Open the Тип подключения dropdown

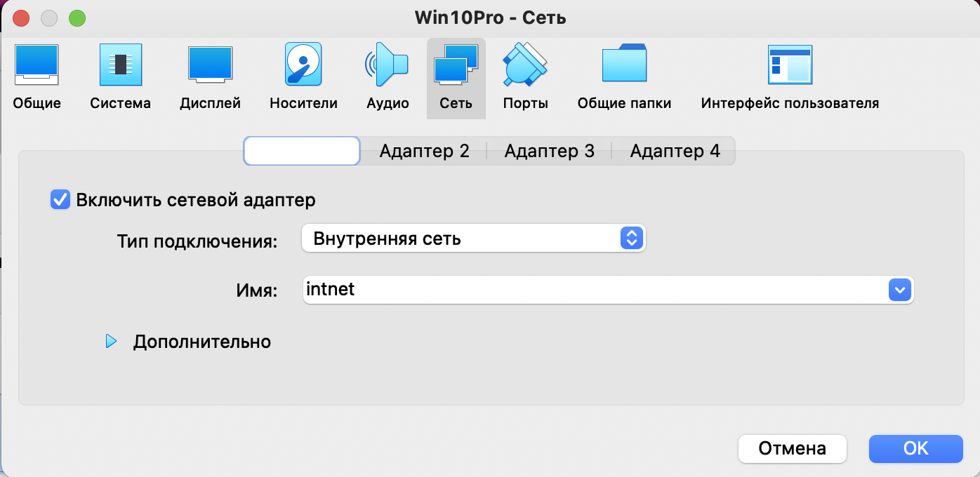coord(473,238)
